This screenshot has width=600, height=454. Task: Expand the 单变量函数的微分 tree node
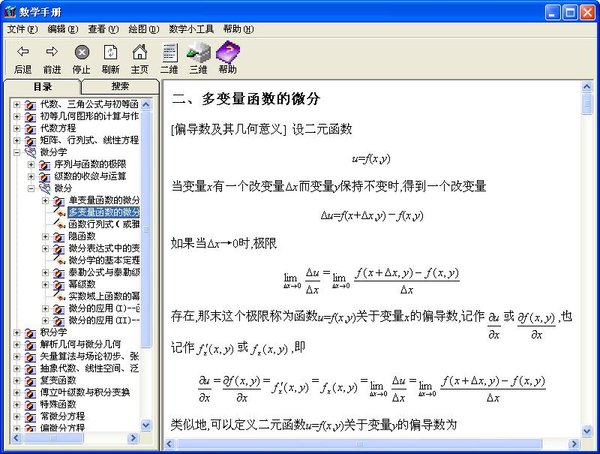(45, 200)
